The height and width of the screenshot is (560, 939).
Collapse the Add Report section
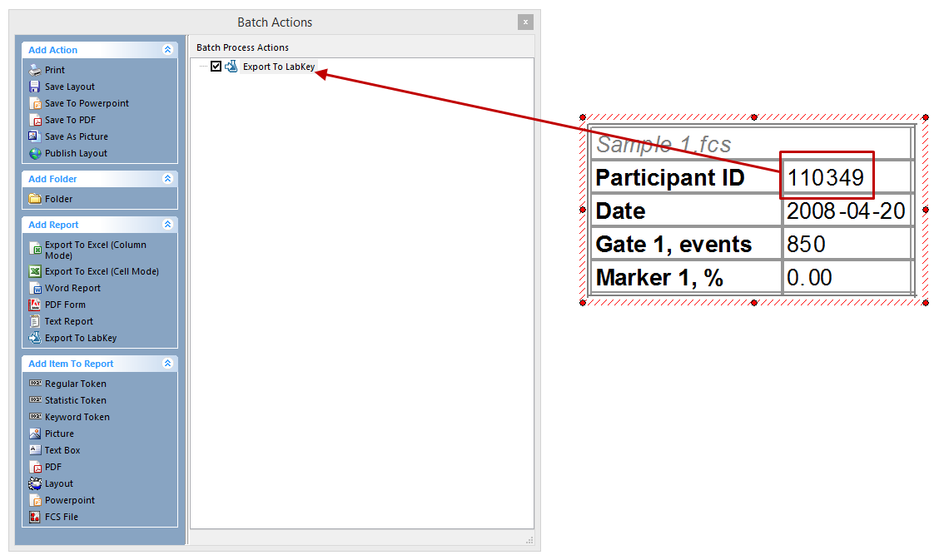[167, 225]
